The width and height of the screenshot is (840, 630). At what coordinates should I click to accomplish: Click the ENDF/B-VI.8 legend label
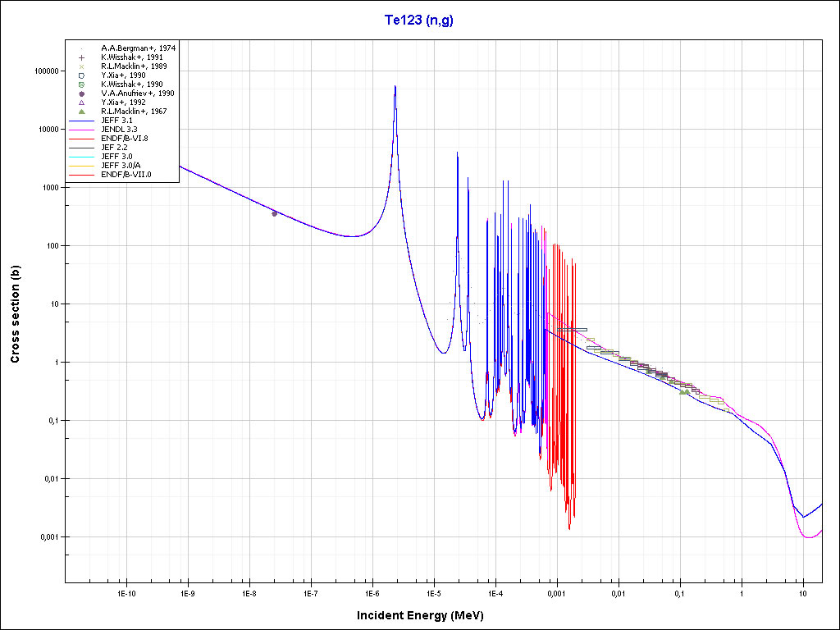pos(124,139)
